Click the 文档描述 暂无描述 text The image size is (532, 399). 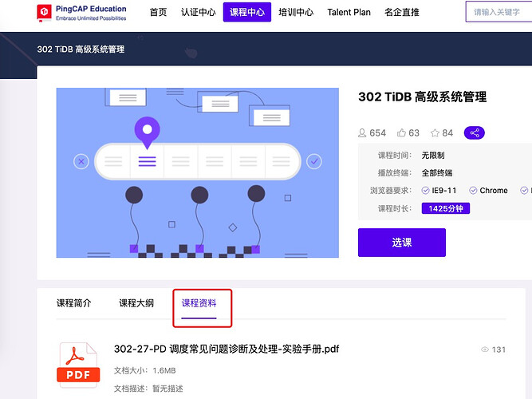coord(148,389)
